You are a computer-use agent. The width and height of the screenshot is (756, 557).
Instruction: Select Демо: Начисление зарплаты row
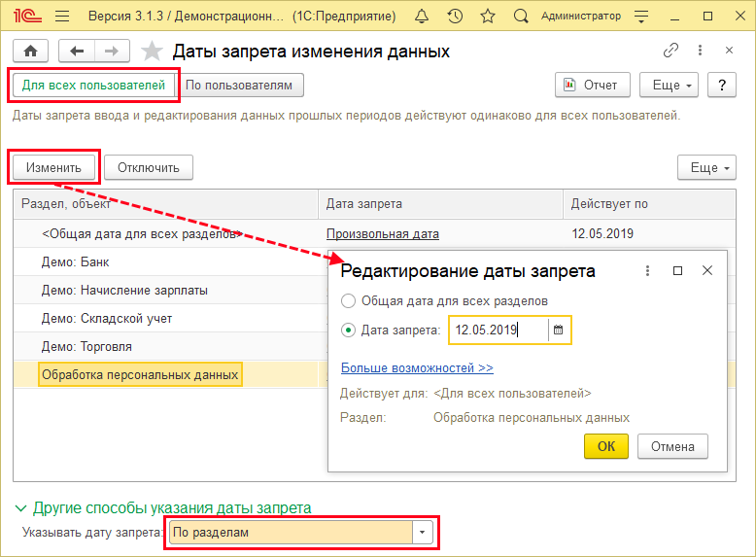point(171,291)
